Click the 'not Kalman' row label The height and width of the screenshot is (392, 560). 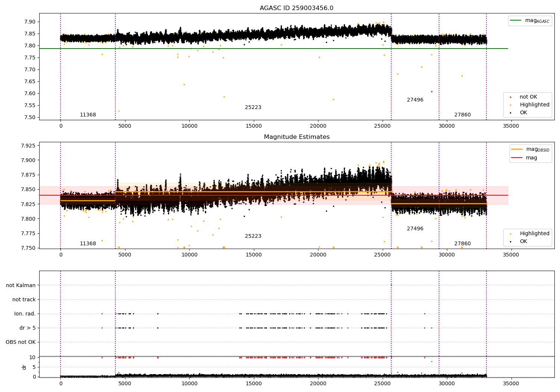[x=21, y=285]
